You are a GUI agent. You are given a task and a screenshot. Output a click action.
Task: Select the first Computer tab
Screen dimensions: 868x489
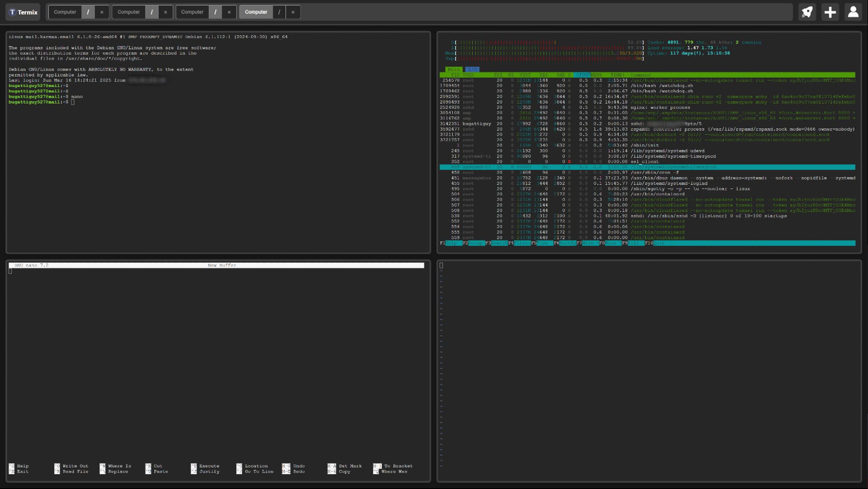pos(65,12)
